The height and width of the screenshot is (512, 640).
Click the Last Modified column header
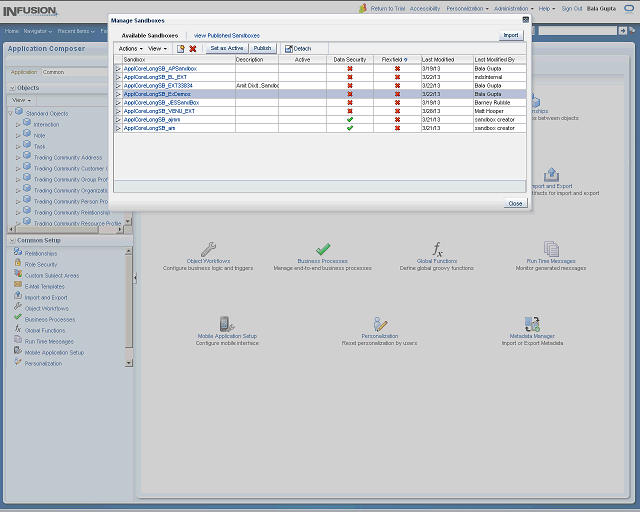[x=438, y=59]
